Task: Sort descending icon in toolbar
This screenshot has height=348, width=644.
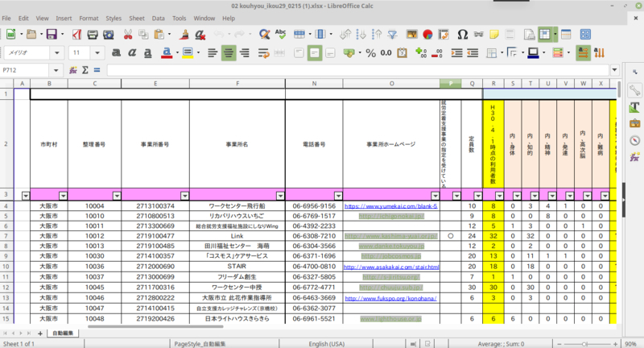Action: [377, 35]
